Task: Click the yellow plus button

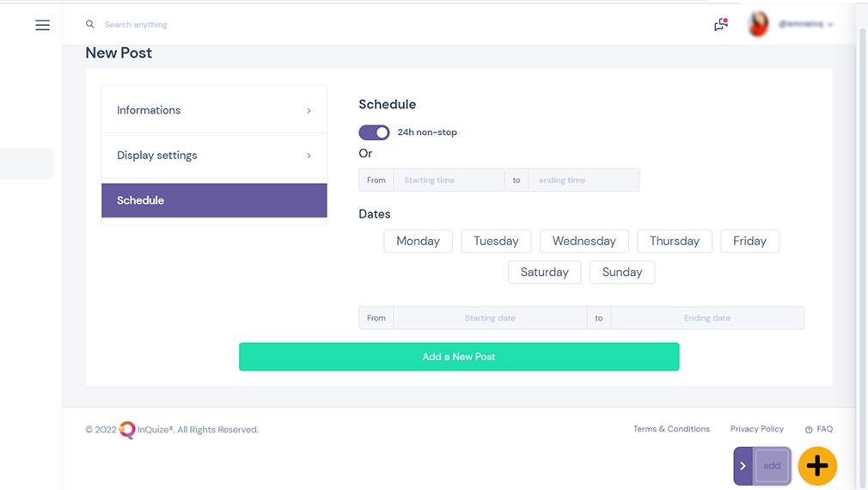Action: [x=817, y=466]
